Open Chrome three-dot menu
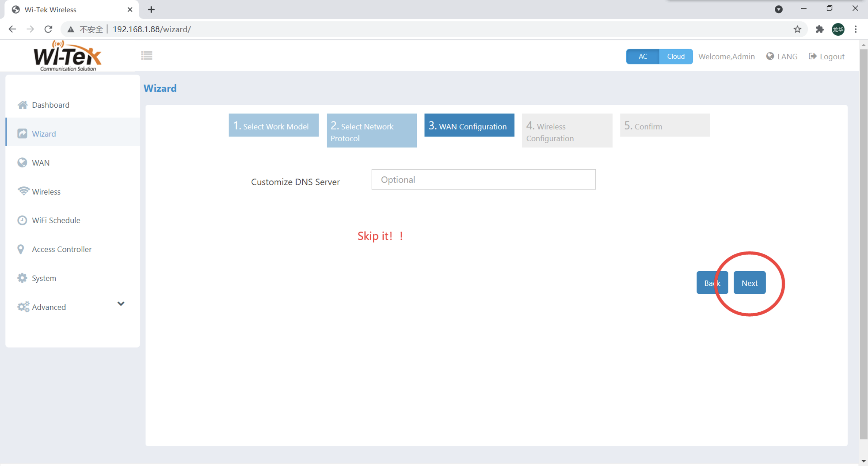The image size is (868, 466). coord(855,29)
